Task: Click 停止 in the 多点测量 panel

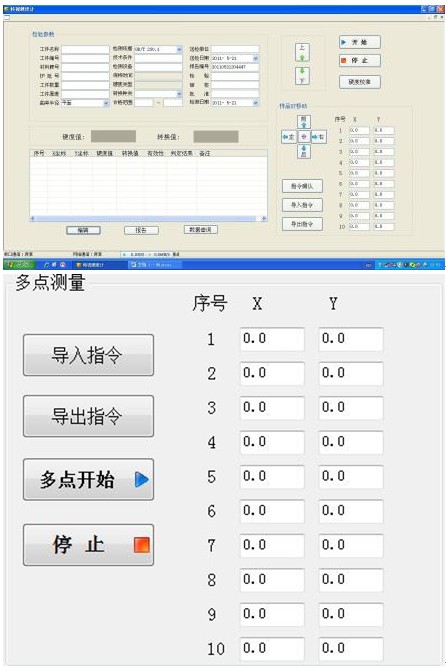Action: (88, 545)
